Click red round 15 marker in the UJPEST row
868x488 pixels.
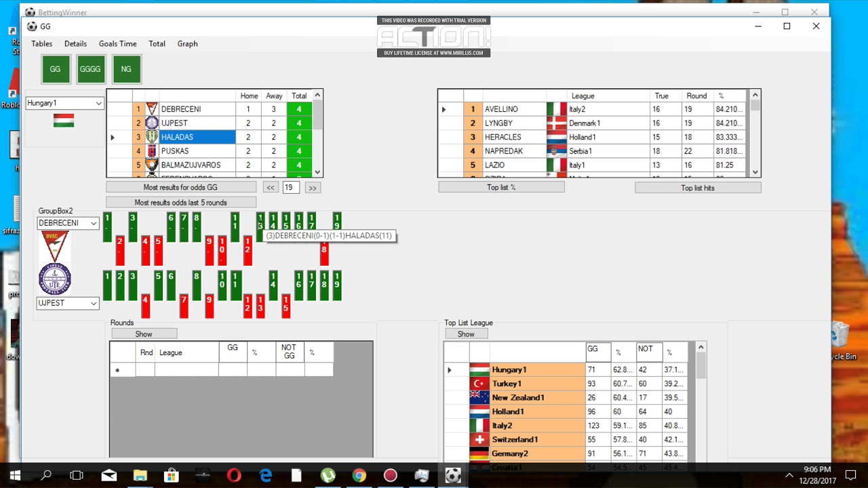pyautogui.click(x=285, y=306)
